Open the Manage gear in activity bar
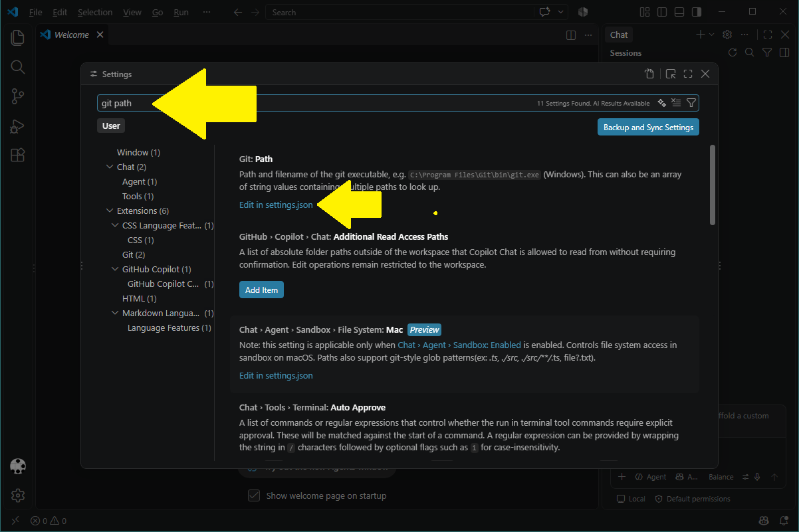 click(18, 495)
